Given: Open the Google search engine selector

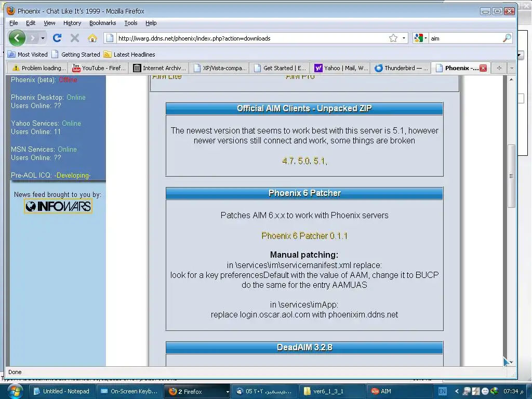Looking at the screenshot, I should (x=420, y=38).
